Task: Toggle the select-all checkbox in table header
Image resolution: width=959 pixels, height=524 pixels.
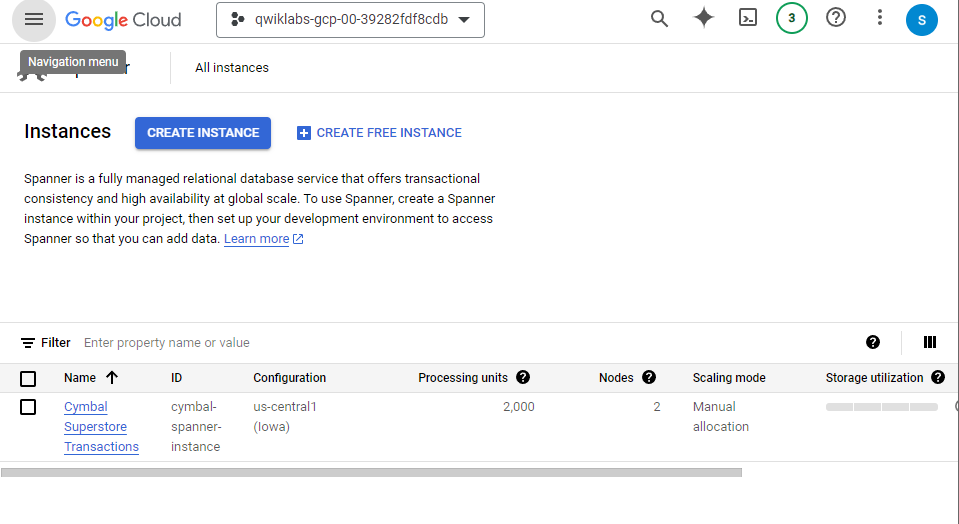Action: coord(28,378)
